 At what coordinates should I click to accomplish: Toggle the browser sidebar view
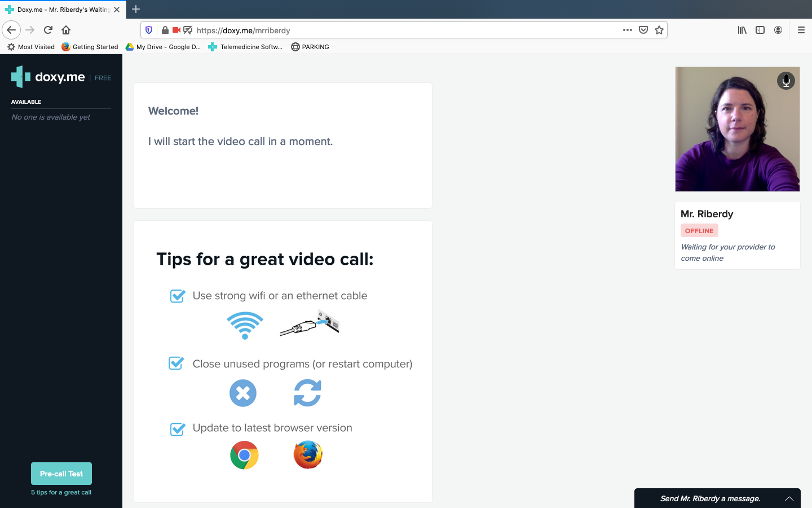point(760,30)
